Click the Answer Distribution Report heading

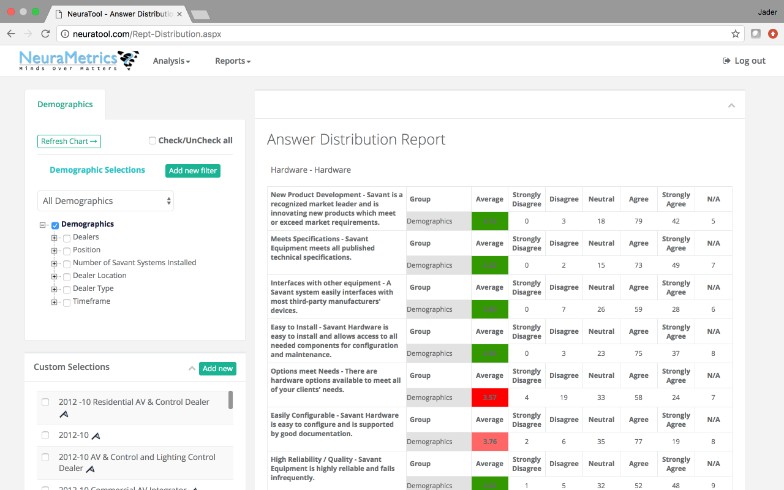(356, 140)
